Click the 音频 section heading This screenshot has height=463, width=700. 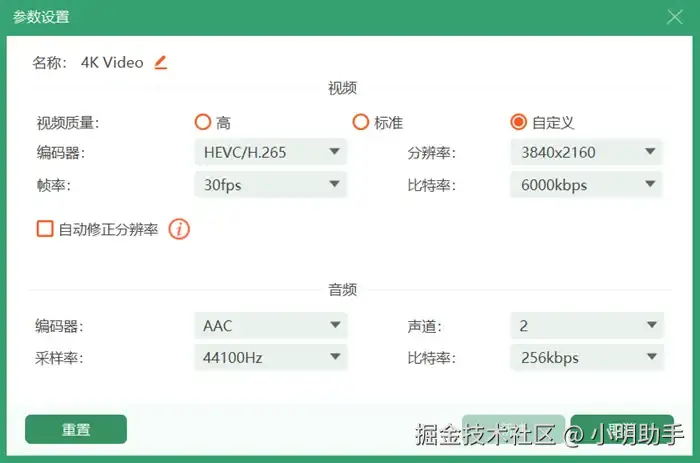(x=342, y=290)
